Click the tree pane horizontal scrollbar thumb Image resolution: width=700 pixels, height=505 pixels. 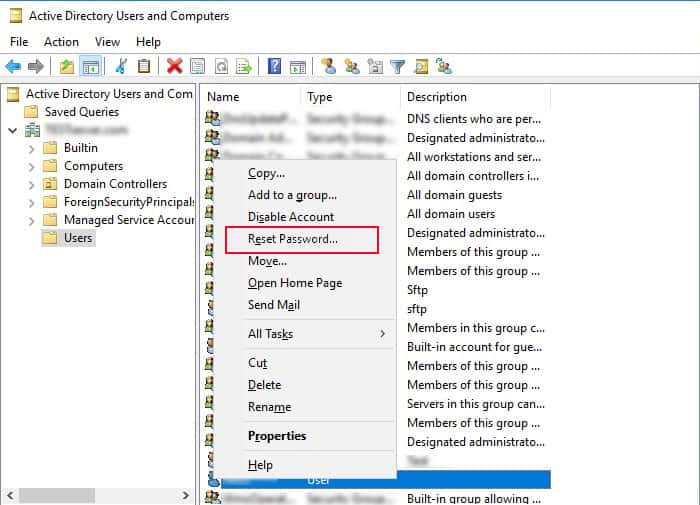57,495
